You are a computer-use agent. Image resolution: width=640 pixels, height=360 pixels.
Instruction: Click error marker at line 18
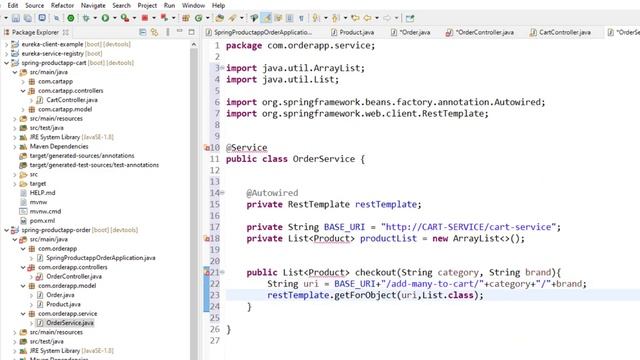click(x=207, y=238)
